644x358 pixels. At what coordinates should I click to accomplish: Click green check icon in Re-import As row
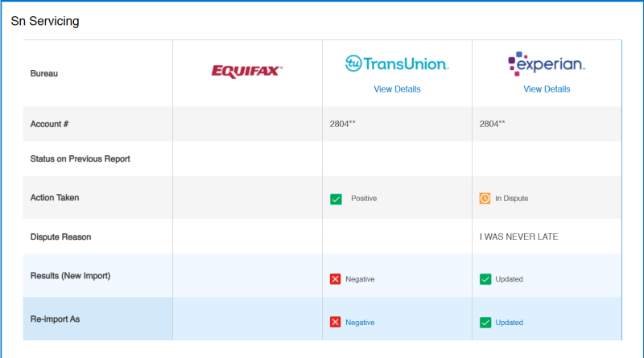[x=485, y=323]
